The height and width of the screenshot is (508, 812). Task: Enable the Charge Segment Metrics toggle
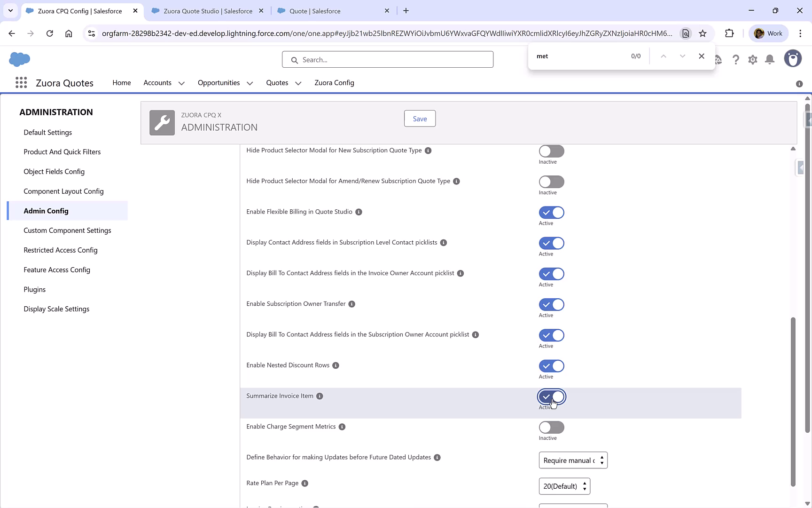pos(551,427)
